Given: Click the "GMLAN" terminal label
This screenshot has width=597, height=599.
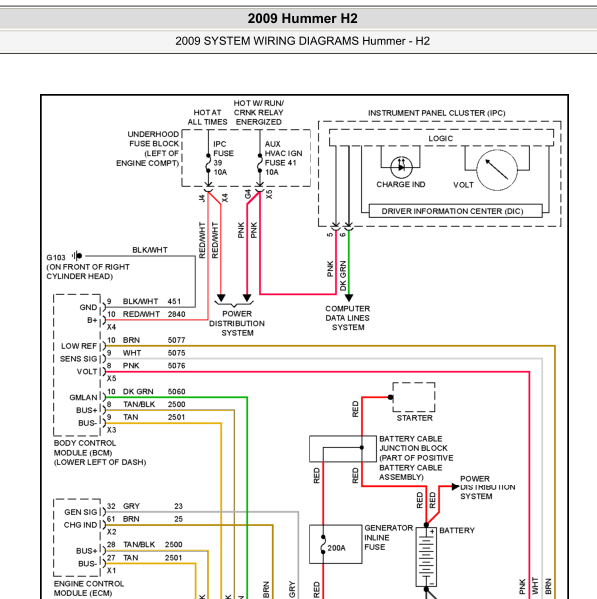Looking at the screenshot, I should (x=83, y=397).
